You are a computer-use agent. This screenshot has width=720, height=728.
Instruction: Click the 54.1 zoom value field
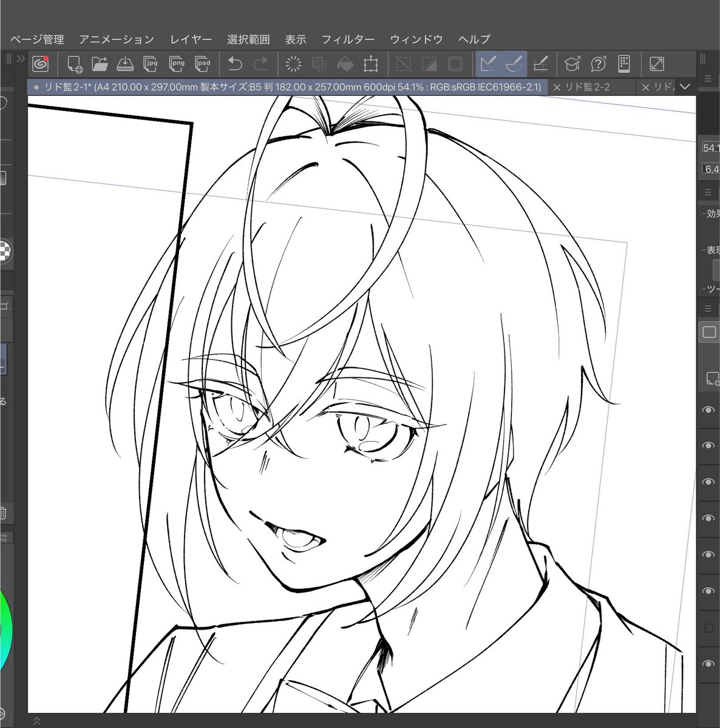[711, 147]
